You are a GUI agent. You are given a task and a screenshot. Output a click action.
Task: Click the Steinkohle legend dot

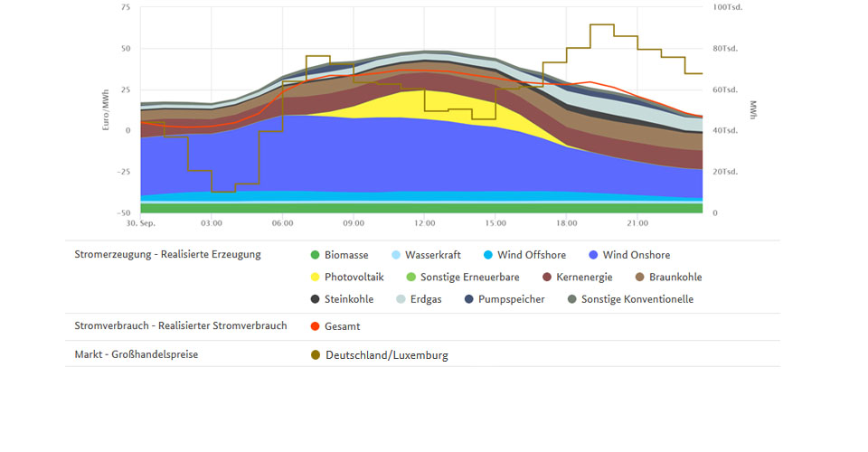316,299
